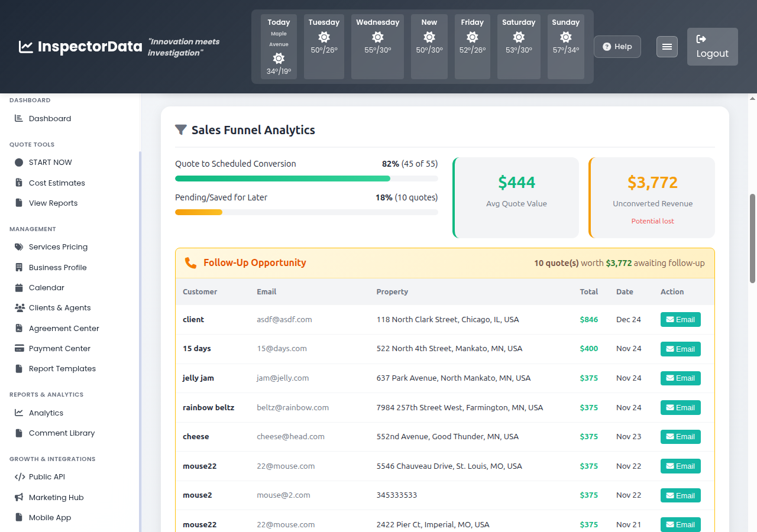757x532 pixels.
Task: Click the Logout button
Action: pyautogui.click(x=712, y=47)
